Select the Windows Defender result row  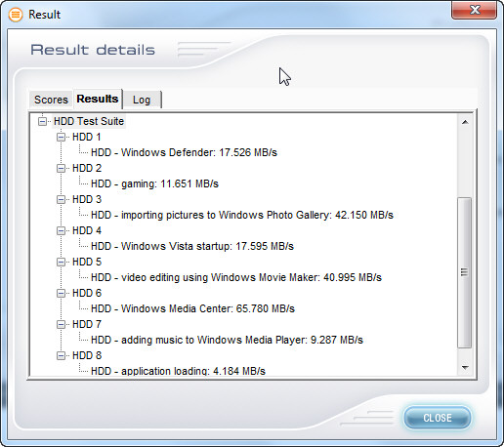pyautogui.click(x=184, y=152)
